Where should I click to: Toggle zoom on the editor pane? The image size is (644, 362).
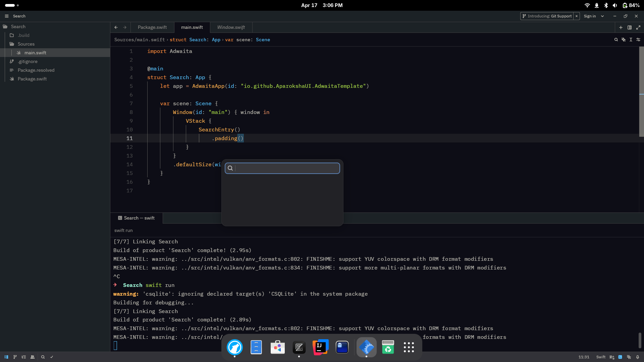point(638,27)
